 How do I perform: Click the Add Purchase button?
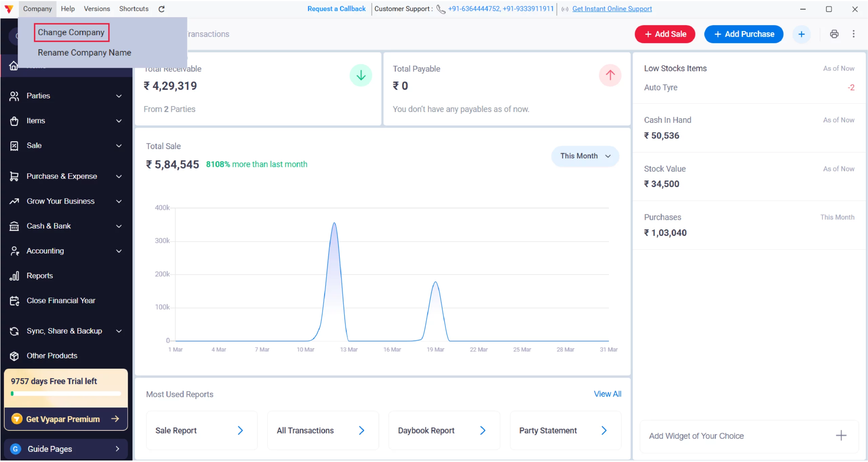coord(744,34)
